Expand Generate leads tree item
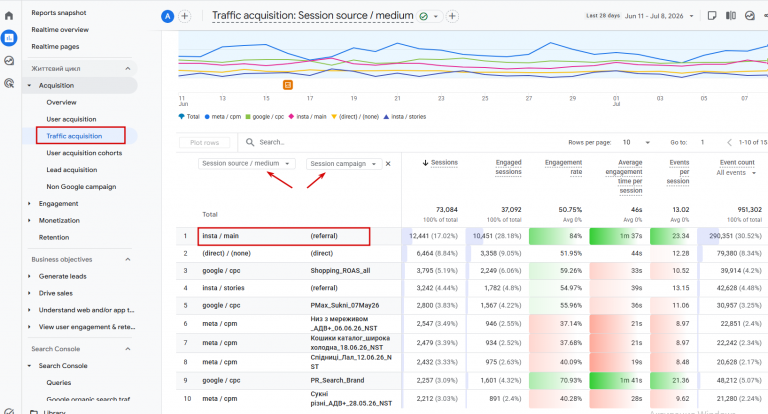768x414 pixels. coord(29,276)
